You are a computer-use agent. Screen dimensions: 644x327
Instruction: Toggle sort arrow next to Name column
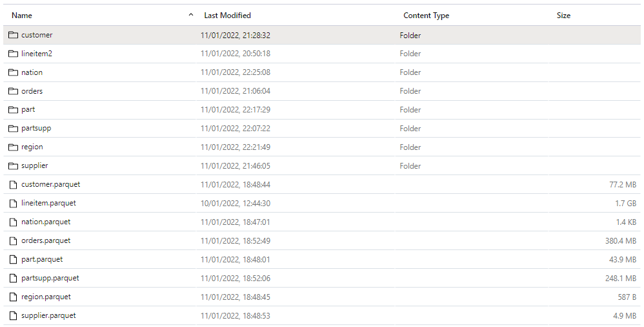190,15
